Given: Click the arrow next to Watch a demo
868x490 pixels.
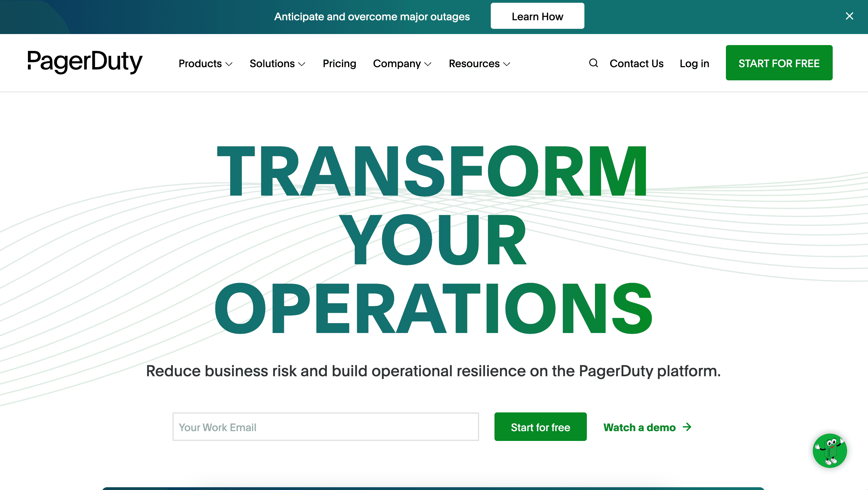Looking at the screenshot, I should tap(687, 427).
